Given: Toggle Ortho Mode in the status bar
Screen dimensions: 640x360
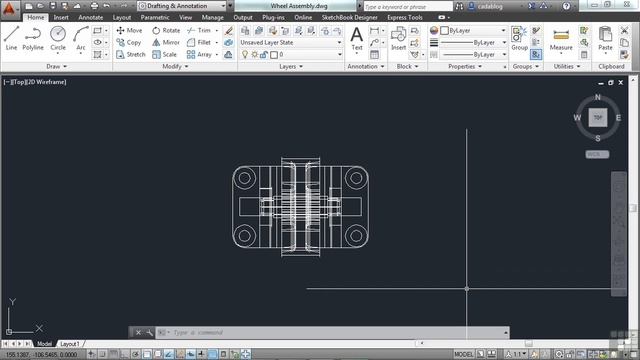Looking at the screenshot, I should click(124, 354).
